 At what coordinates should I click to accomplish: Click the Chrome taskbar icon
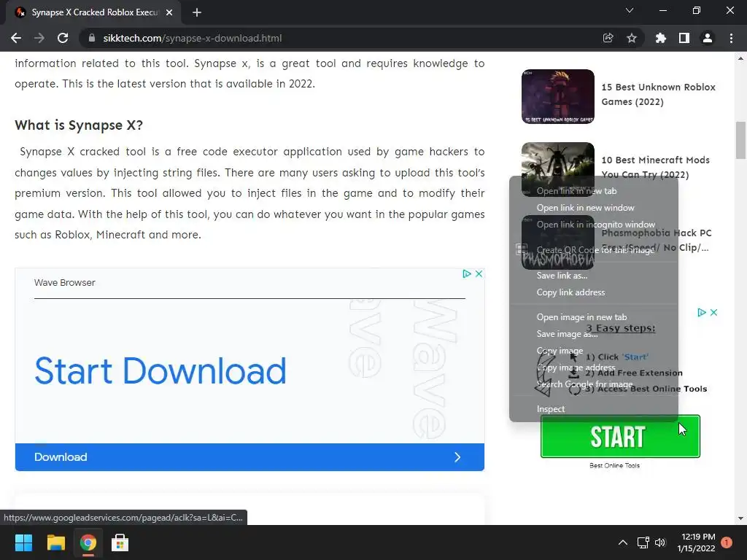click(88, 542)
